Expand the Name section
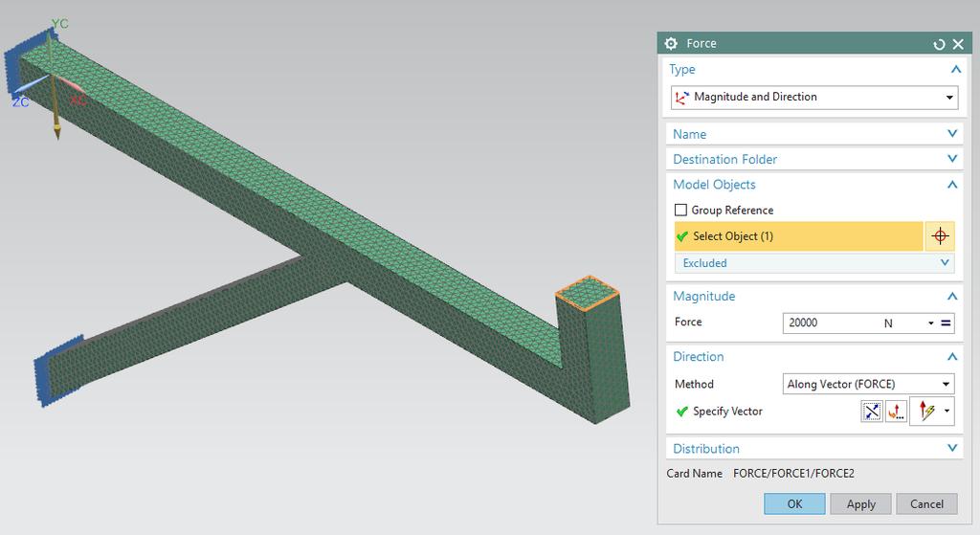Viewport: 980px width, 535px height. (x=952, y=134)
